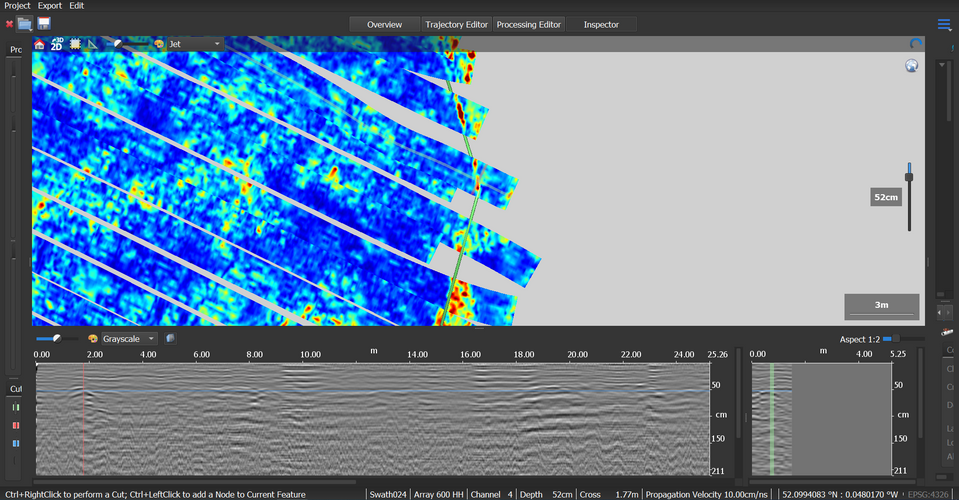This screenshot has height=500, width=959.
Task: Click the 52cm depth slider handle
Action: pyautogui.click(x=909, y=177)
